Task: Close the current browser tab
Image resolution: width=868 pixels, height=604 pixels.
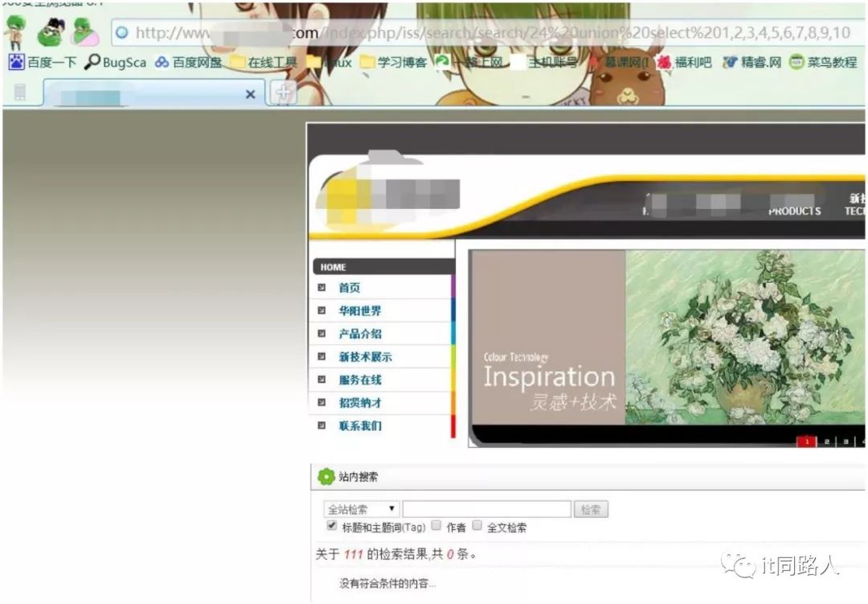Action: point(250,94)
